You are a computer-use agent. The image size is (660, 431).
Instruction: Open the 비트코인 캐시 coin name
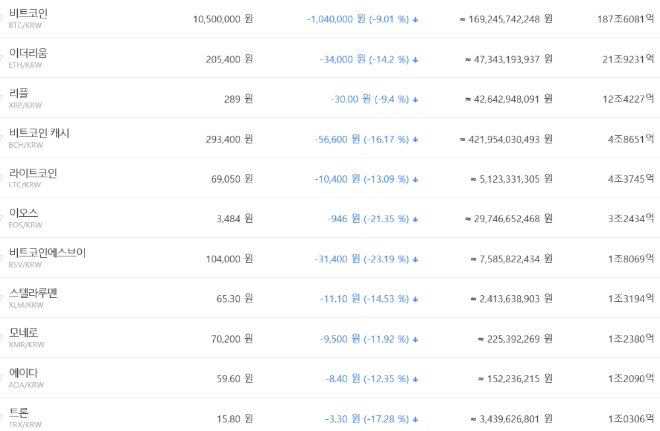pos(39,133)
